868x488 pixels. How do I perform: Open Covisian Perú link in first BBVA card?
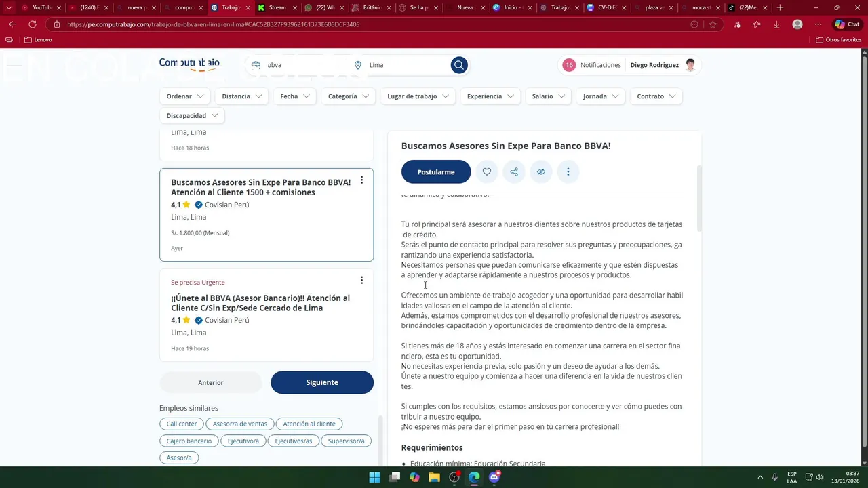tap(227, 205)
